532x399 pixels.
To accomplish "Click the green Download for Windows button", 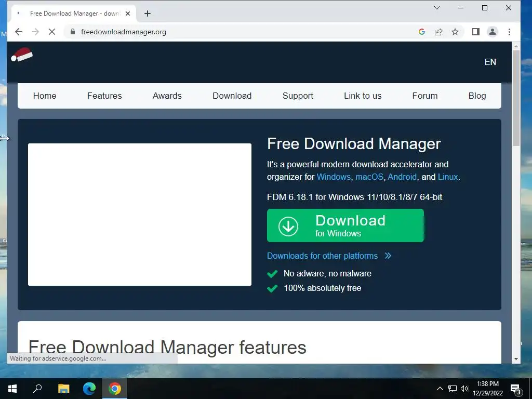I will pos(345,225).
